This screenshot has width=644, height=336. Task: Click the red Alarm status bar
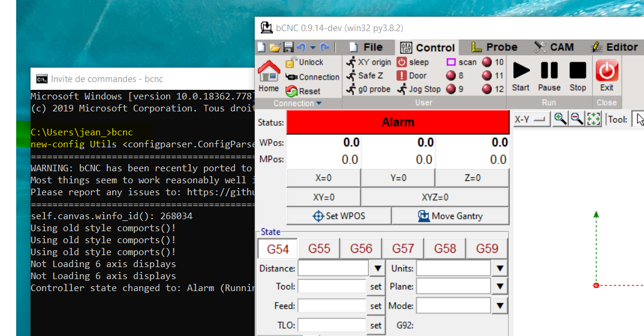pos(398,122)
